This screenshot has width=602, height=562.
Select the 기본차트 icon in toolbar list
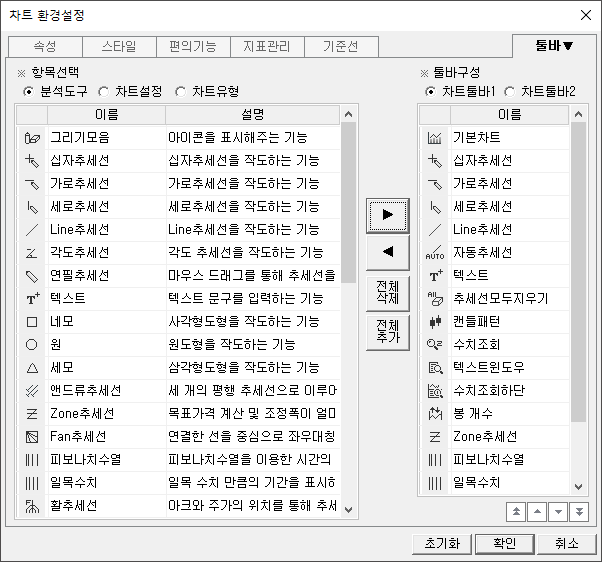(x=434, y=137)
